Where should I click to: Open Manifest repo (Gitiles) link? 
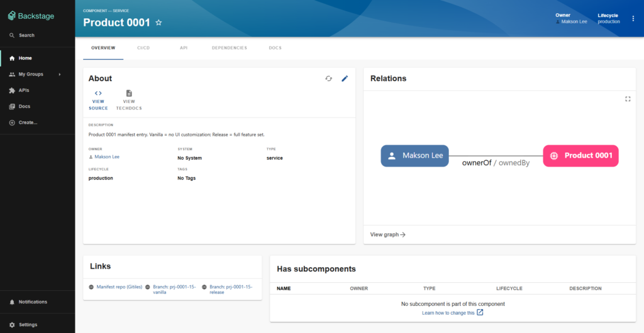(x=119, y=287)
